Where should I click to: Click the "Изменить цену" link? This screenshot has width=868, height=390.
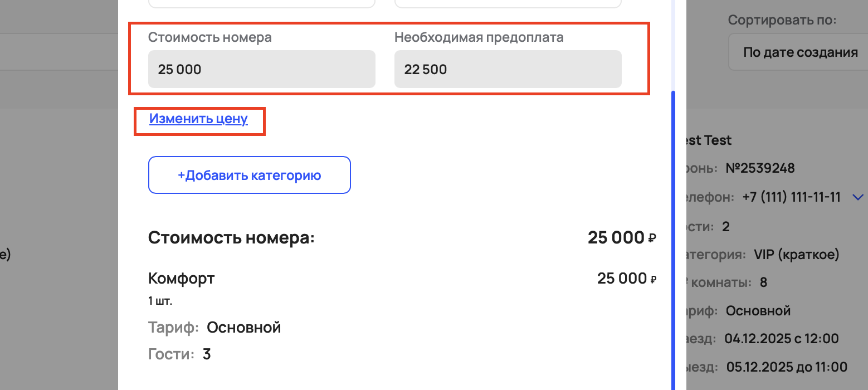[198, 119]
